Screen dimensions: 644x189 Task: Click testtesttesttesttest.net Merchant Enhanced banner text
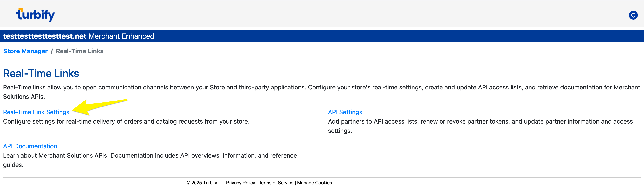coord(79,36)
